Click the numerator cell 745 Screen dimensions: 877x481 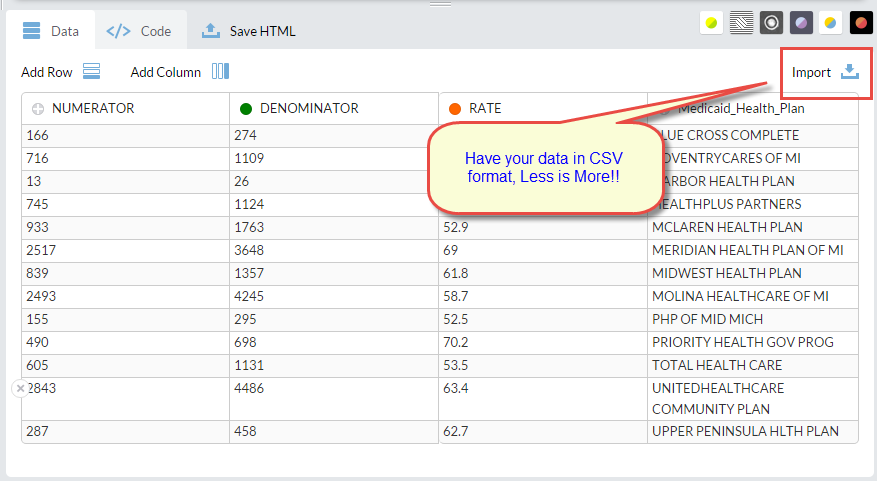click(x=126, y=205)
